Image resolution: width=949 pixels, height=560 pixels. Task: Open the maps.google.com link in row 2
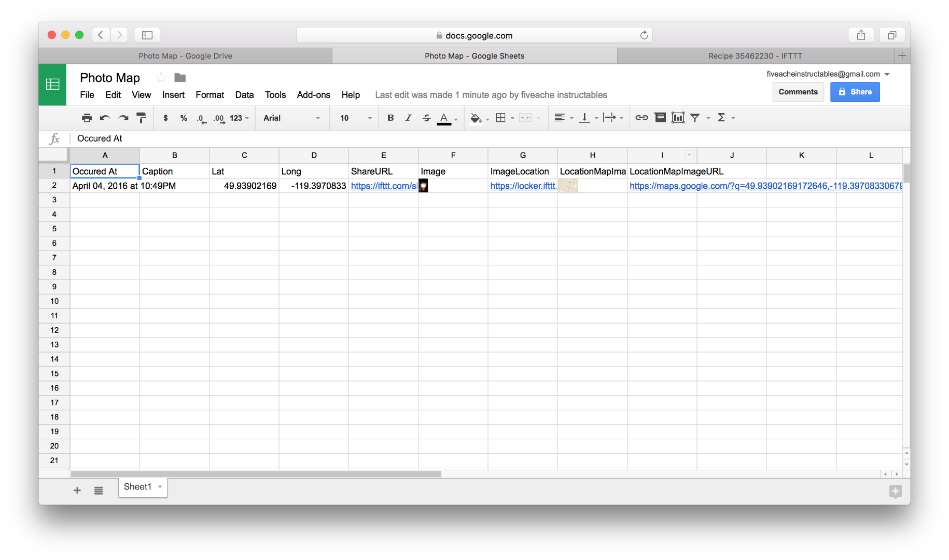[726, 186]
